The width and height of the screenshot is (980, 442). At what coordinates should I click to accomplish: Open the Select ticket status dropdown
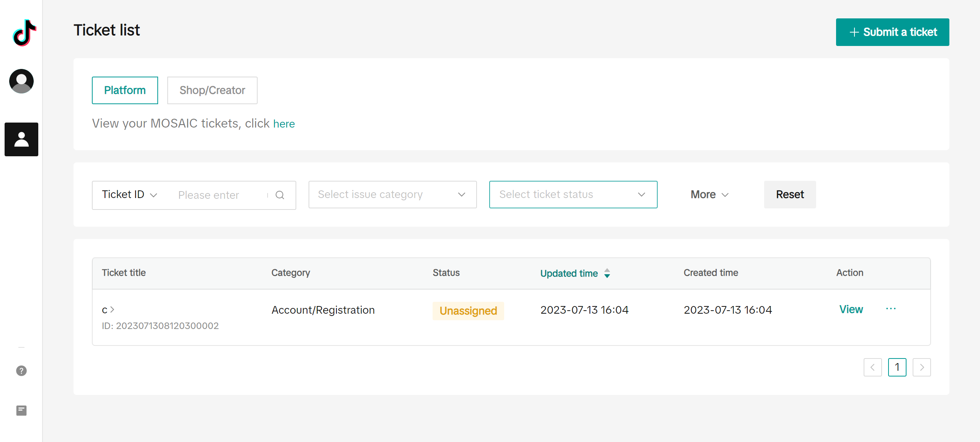573,195
